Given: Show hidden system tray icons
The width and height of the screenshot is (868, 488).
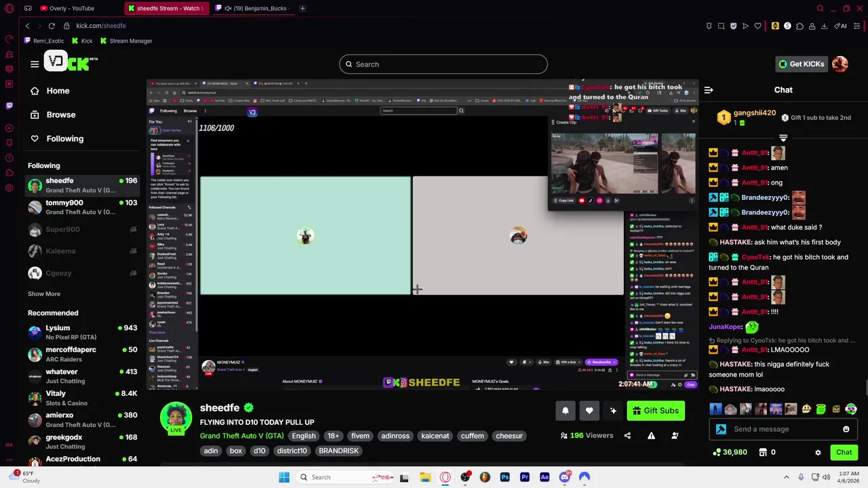Looking at the screenshot, I should point(787,477).
